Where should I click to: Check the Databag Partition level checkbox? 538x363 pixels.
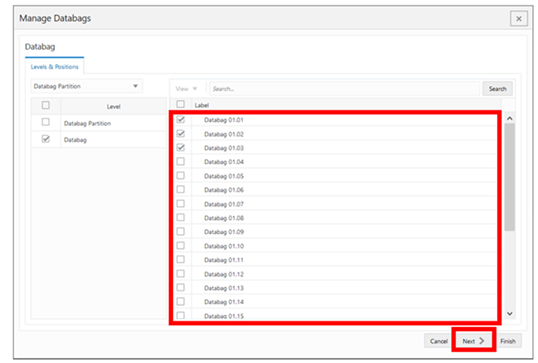[46, 122]
